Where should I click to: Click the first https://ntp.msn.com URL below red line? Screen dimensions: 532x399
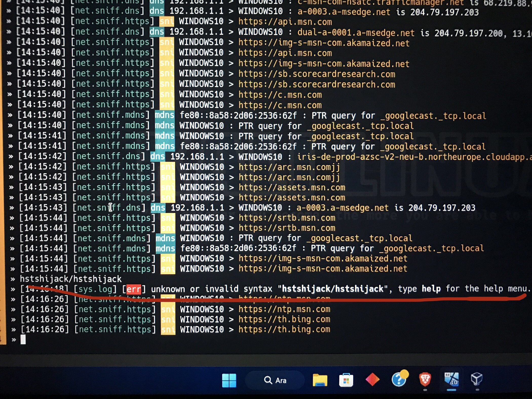pos(284,309)
